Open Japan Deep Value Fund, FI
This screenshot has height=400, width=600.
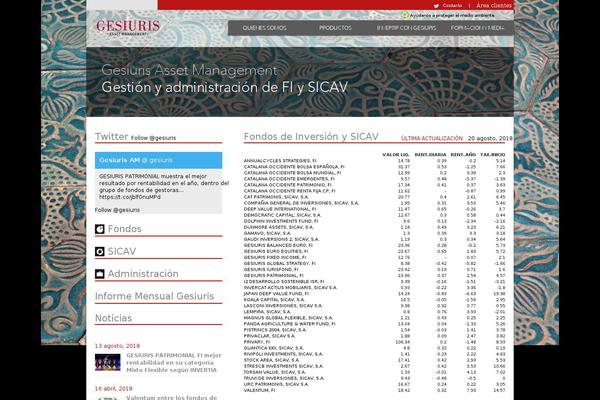276,294
